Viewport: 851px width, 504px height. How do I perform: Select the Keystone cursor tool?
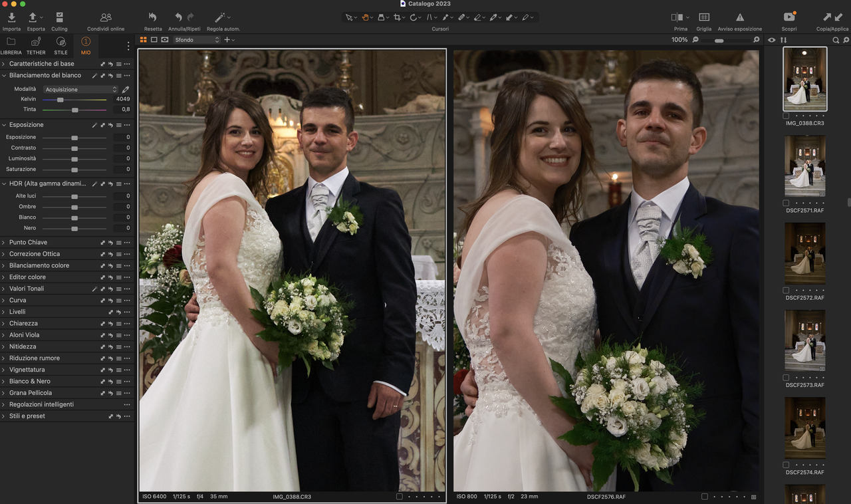[x=429, y=17]
